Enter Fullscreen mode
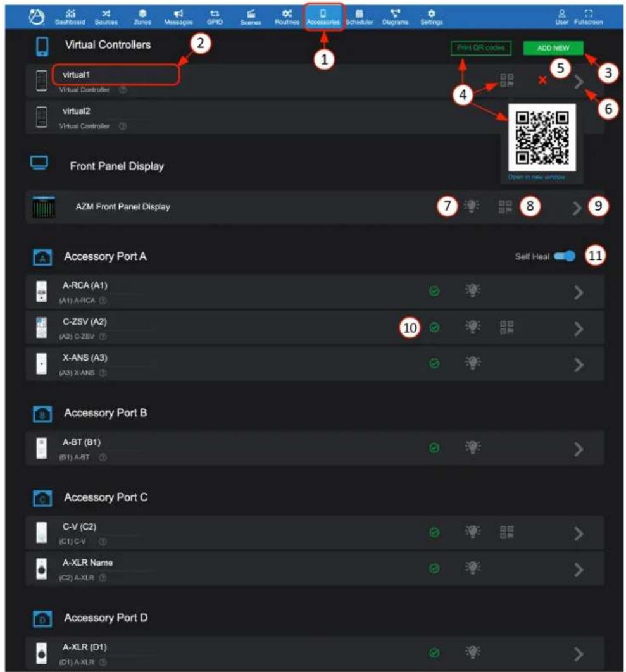The height and width of the screenshot is (672, 626). click(x=588, y=17)
